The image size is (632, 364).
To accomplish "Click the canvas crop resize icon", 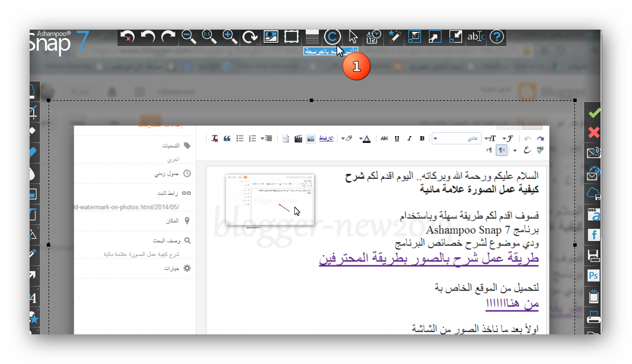I will pos(414,37).
